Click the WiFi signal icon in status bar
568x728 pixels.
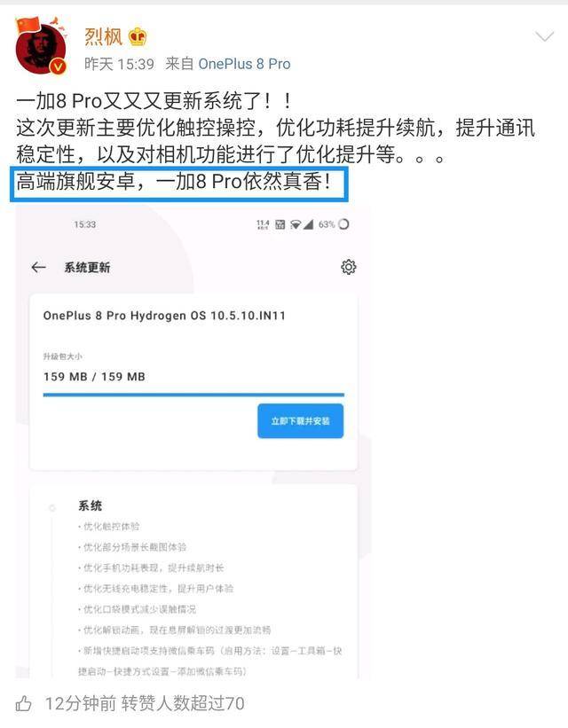(296, 224)
